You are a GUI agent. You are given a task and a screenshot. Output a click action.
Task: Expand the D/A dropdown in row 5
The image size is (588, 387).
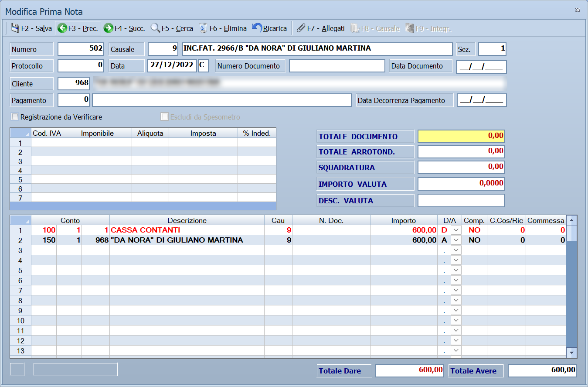point(456,270)
